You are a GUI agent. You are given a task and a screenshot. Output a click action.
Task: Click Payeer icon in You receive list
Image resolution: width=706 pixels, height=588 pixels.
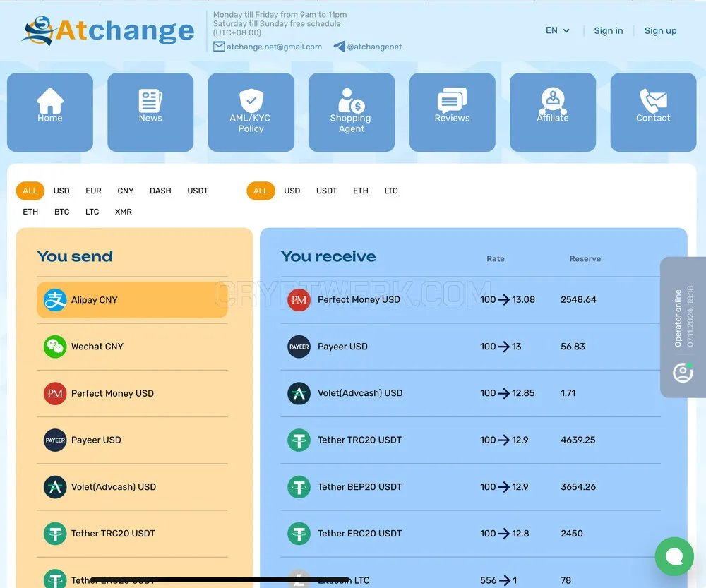299,347
